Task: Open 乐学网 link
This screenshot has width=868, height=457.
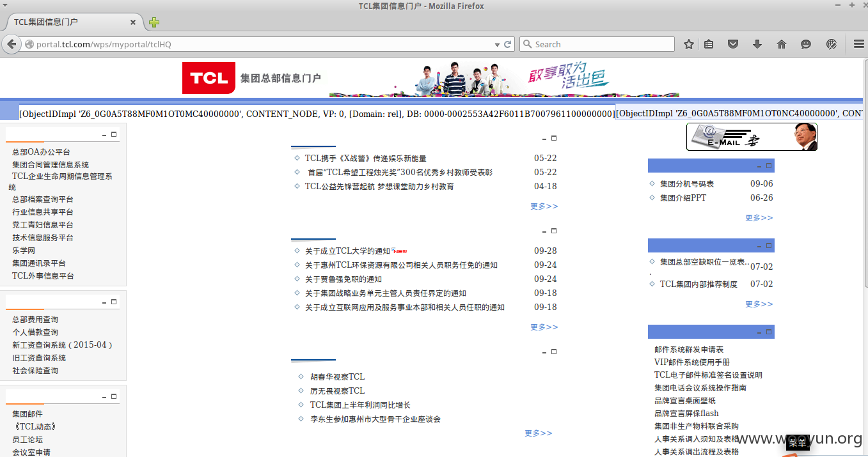Action: pos(24,251)
